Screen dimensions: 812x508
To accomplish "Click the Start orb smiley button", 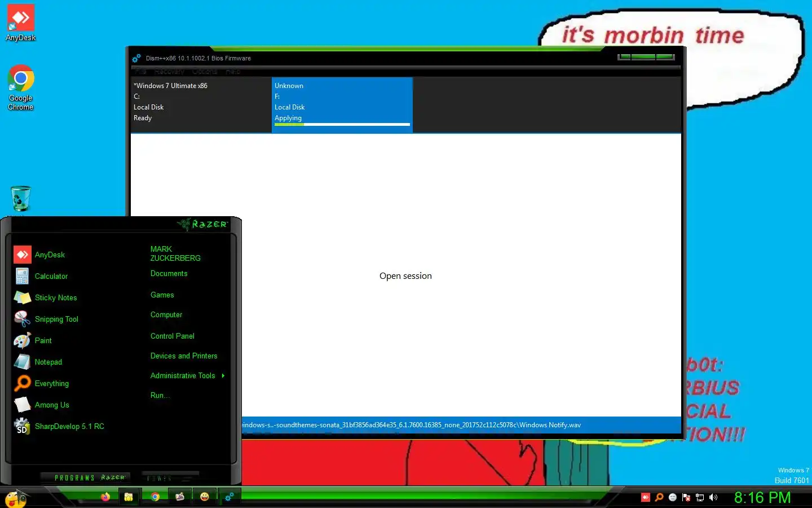I will (15, 498).
